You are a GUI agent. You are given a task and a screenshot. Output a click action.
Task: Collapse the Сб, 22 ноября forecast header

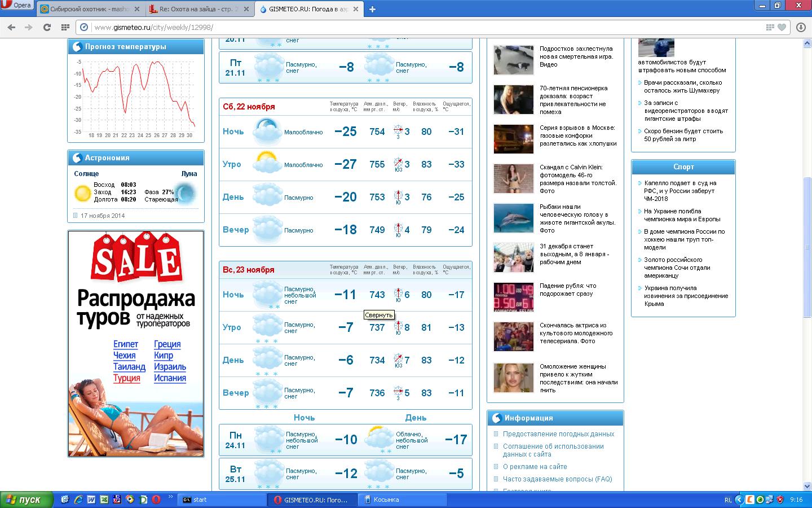pos(249,107)
